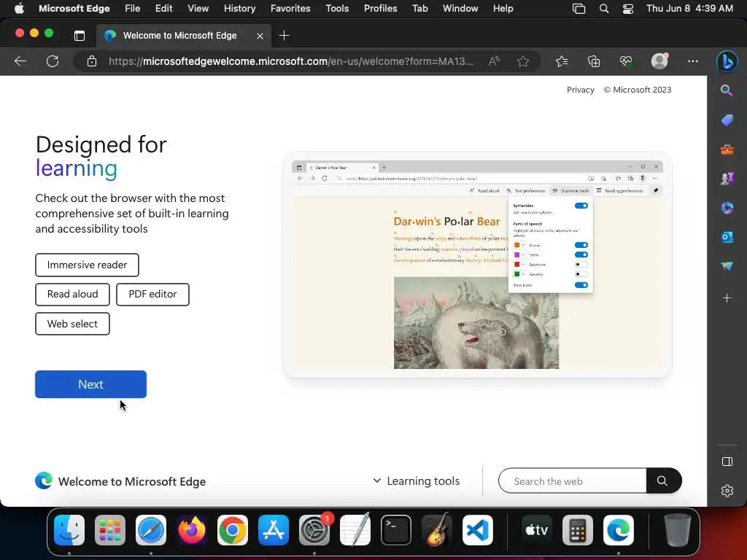Open the sidebar Games chess icon

click(727, 178)
